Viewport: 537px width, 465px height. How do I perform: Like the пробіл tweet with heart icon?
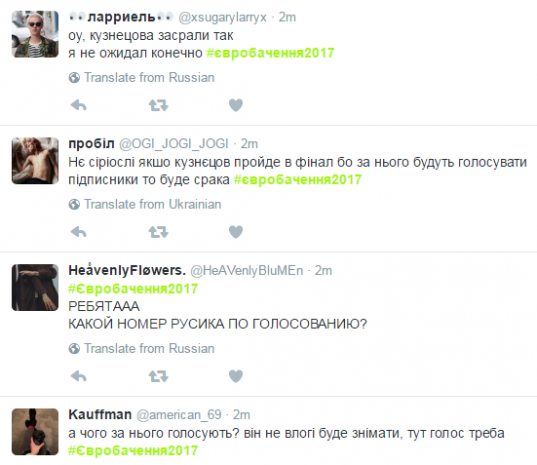click(x=236, y=232)
